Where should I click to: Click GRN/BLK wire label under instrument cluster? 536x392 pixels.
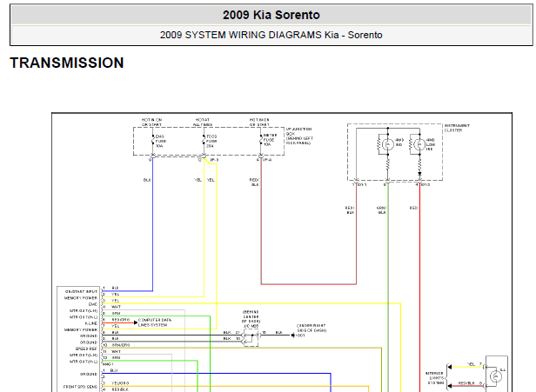pyautogui.click(x=381, y=210)
